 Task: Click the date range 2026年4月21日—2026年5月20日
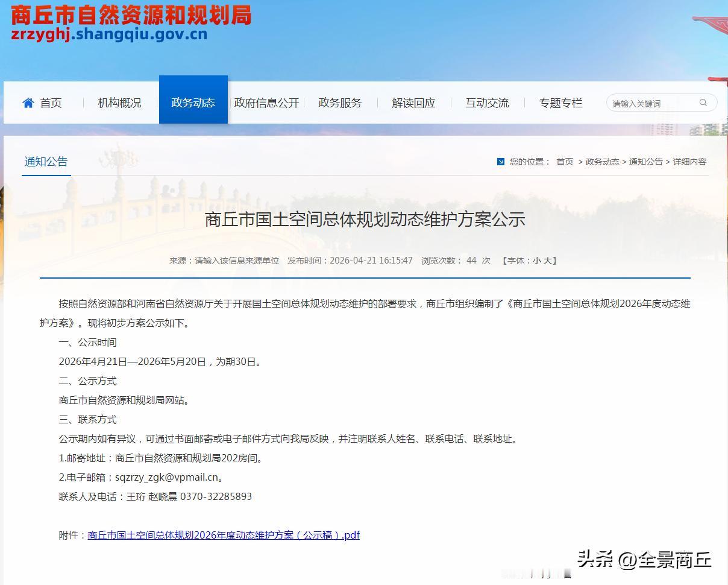[133, 362]
